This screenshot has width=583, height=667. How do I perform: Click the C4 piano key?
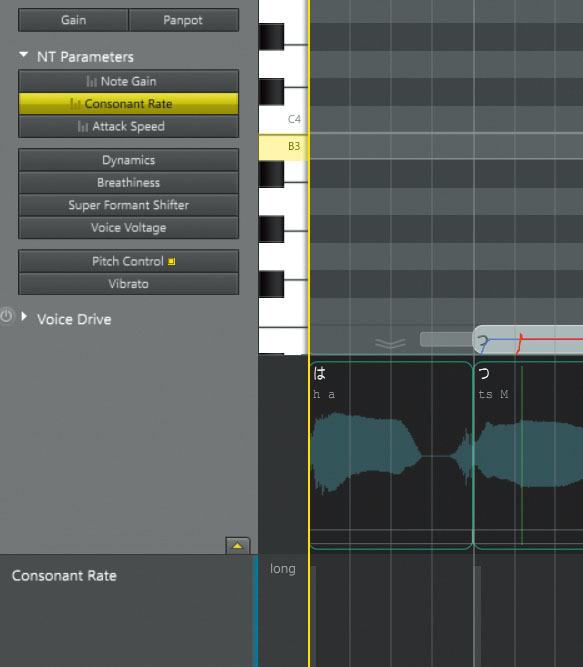pos(283,119)
